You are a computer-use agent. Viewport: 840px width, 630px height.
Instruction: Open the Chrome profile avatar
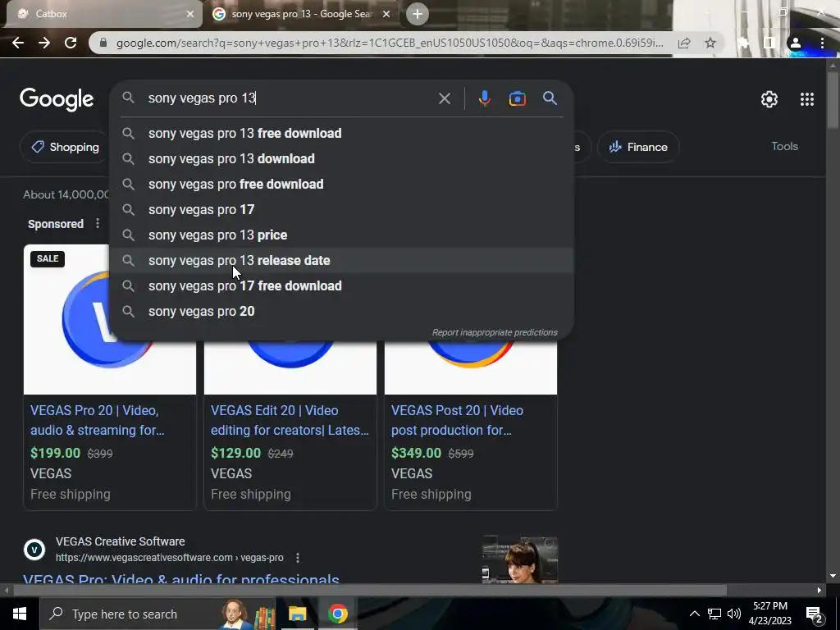point(795,43)
